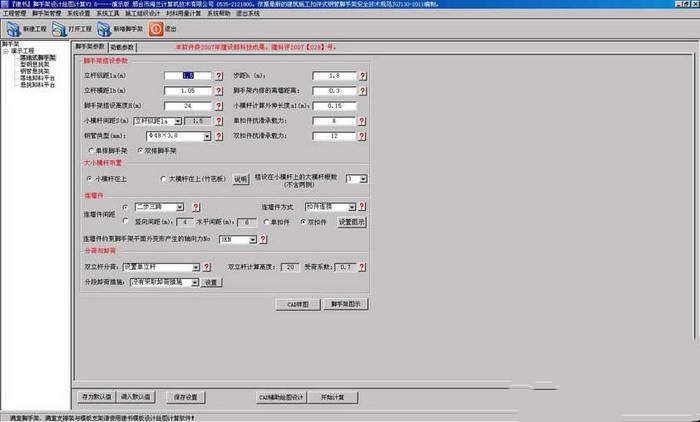Click the 设置图示 button

[352, 222]
